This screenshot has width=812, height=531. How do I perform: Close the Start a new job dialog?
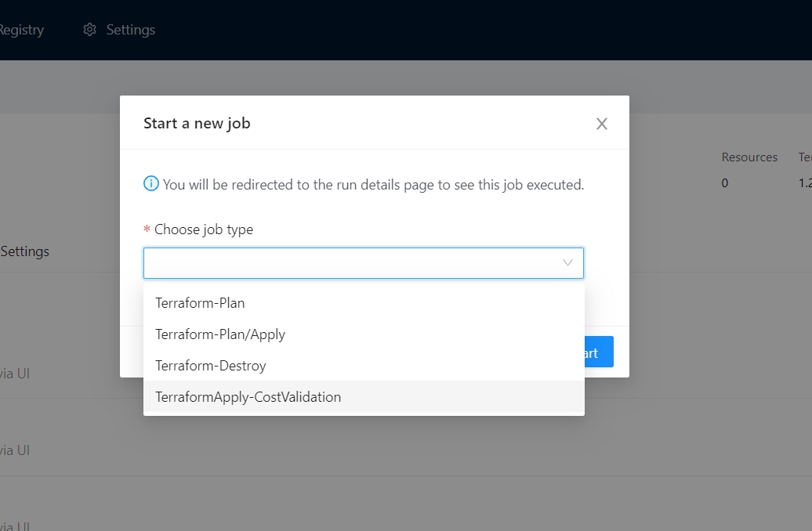(601, 124)
